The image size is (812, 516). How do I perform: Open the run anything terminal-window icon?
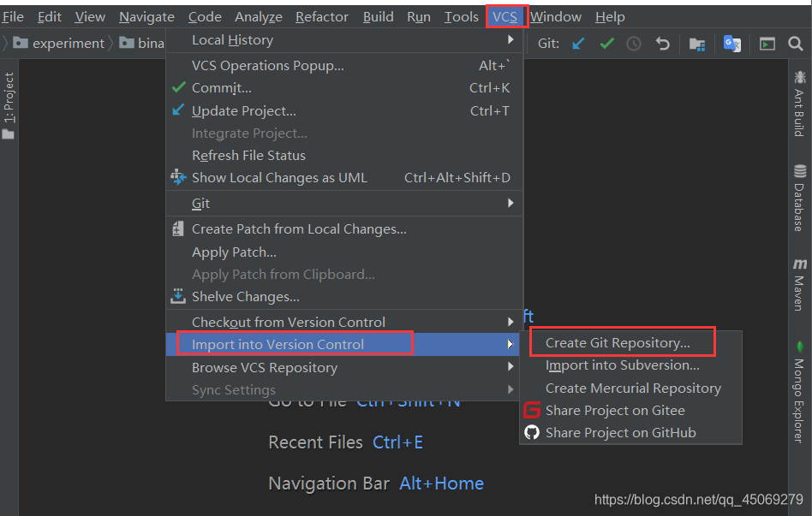[767, 44]
